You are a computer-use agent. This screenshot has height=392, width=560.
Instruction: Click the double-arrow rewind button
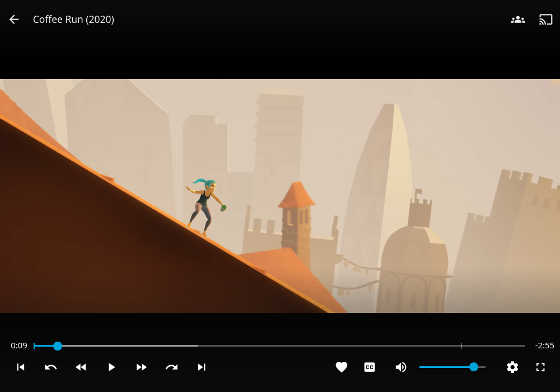pos(81,367)
